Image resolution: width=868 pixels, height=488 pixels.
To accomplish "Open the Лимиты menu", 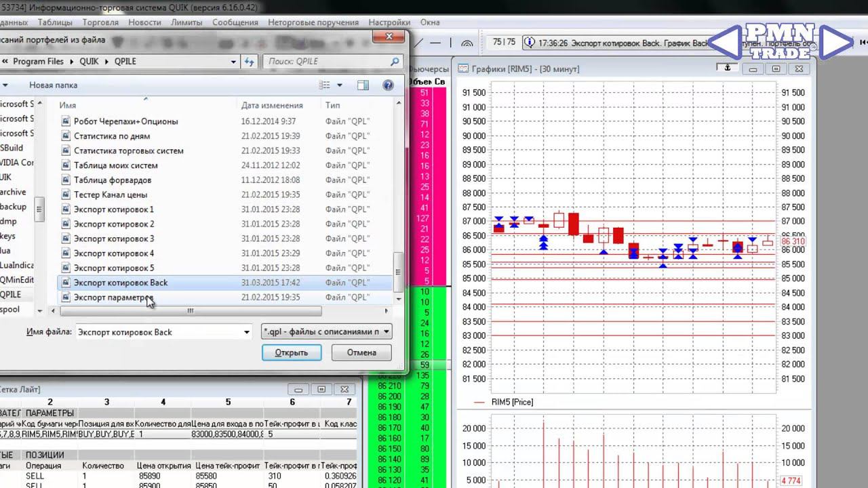I will tap(186, 22).
